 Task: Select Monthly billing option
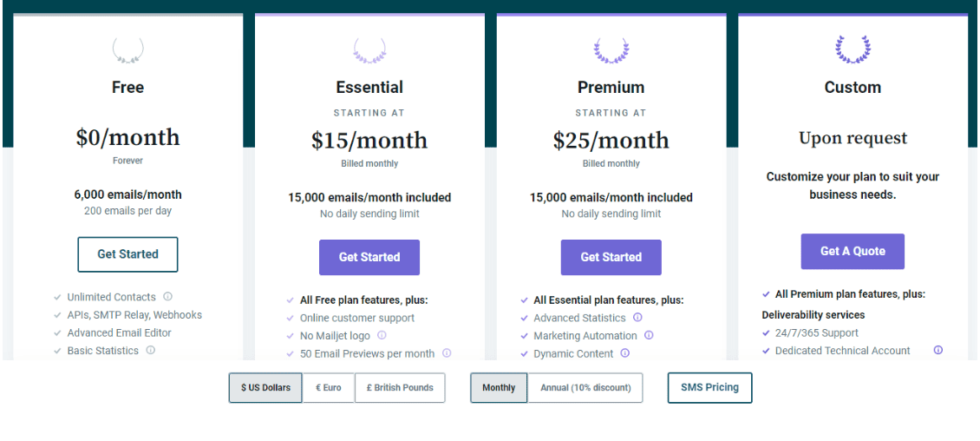coord(499,388)
